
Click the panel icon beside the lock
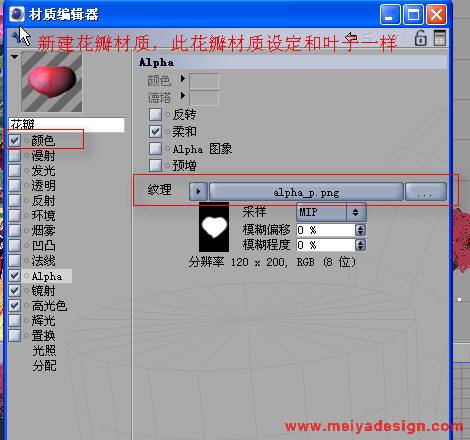[440, 38]
